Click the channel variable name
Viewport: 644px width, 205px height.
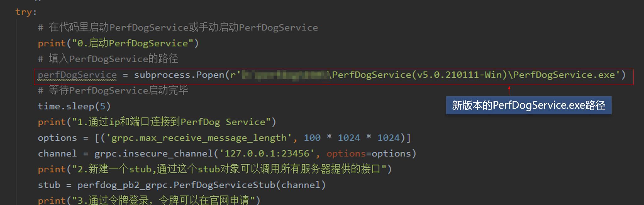[x=57, y=154]
